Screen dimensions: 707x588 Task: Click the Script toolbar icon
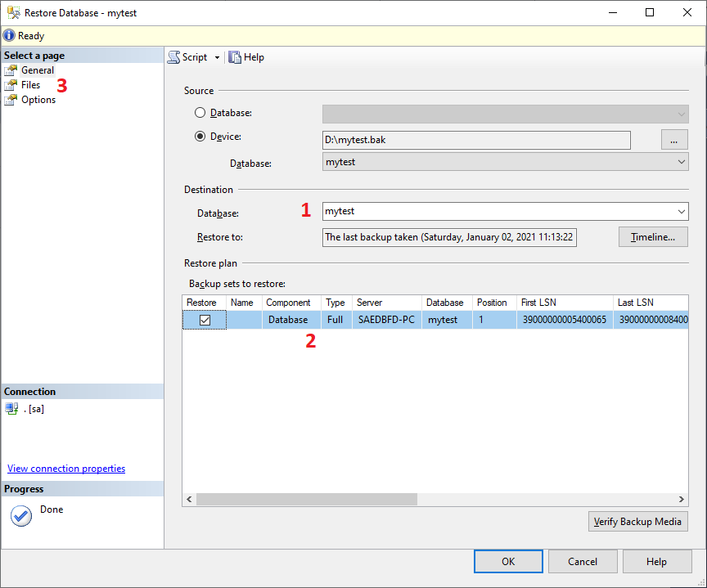(x=174, y=57)
